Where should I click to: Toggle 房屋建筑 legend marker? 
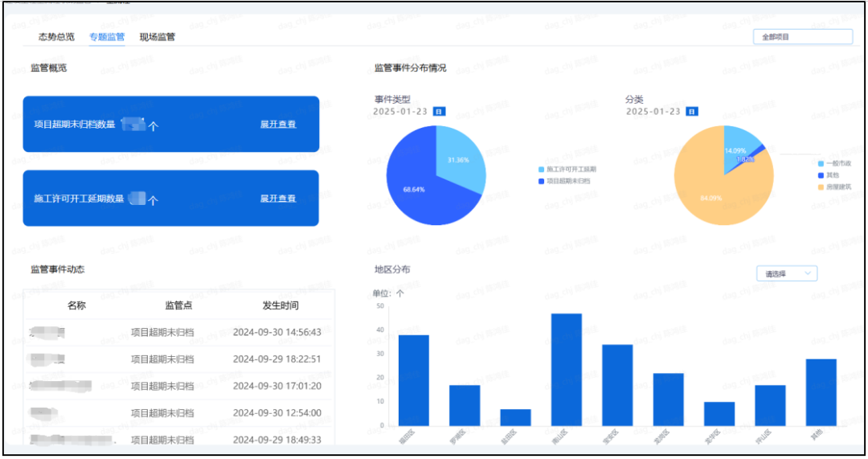pyautogui.click(x=821, y=186)
